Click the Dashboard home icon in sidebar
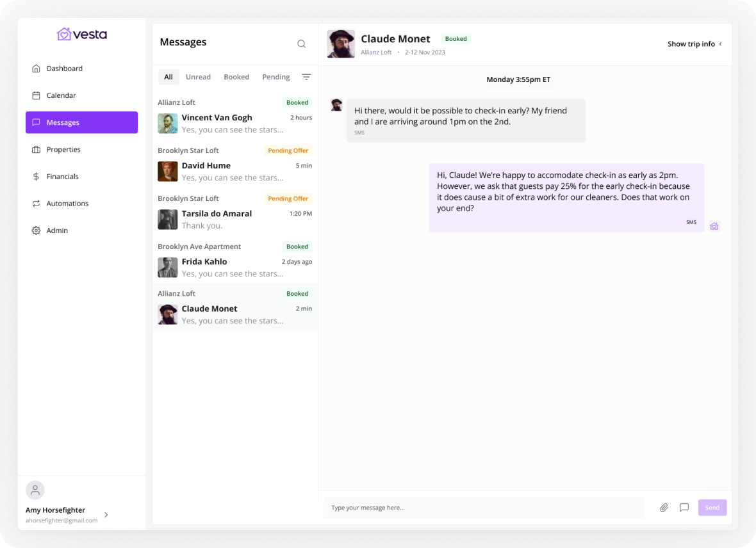Viewport: 756px width, 548px height. (36, 68)
